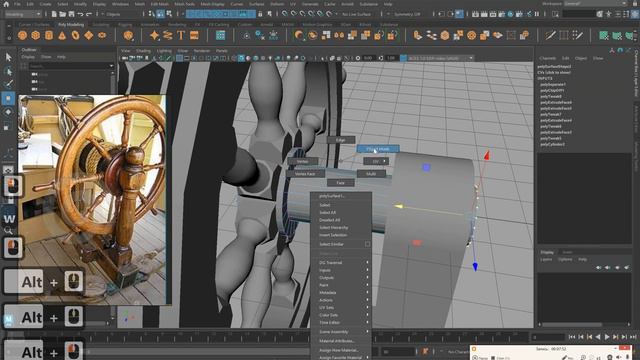Choose Vertex Face in the marking menu
640x360 pixels.
[305, 174]
